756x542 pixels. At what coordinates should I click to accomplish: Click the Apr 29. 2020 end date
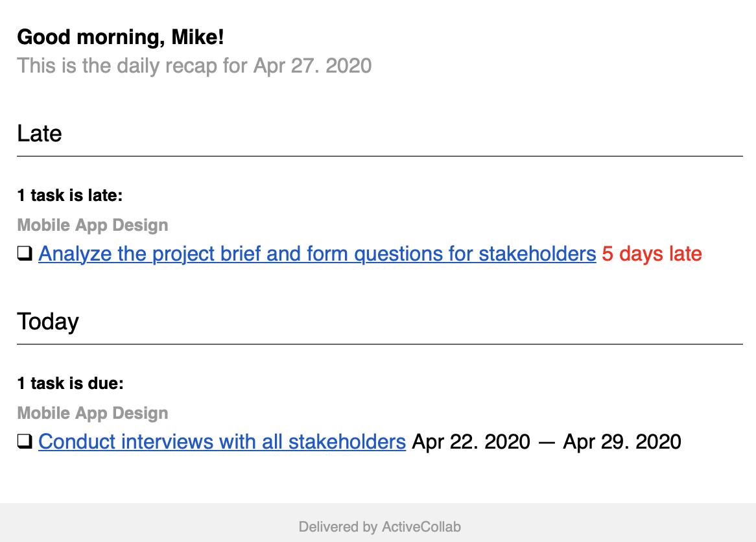[622, 442]
